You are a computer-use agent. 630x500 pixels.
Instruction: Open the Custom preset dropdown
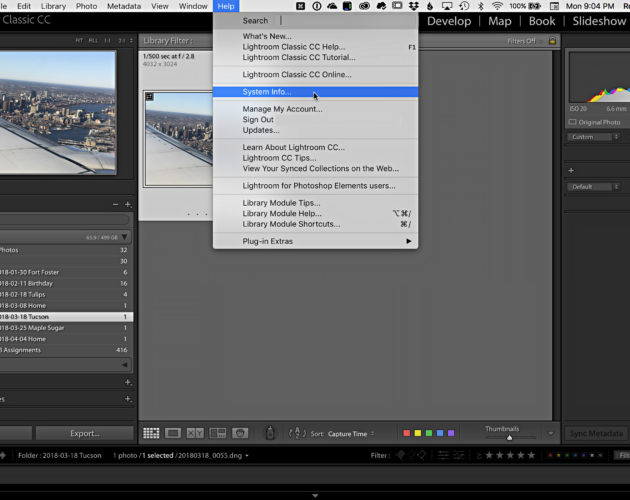point(593,137)
